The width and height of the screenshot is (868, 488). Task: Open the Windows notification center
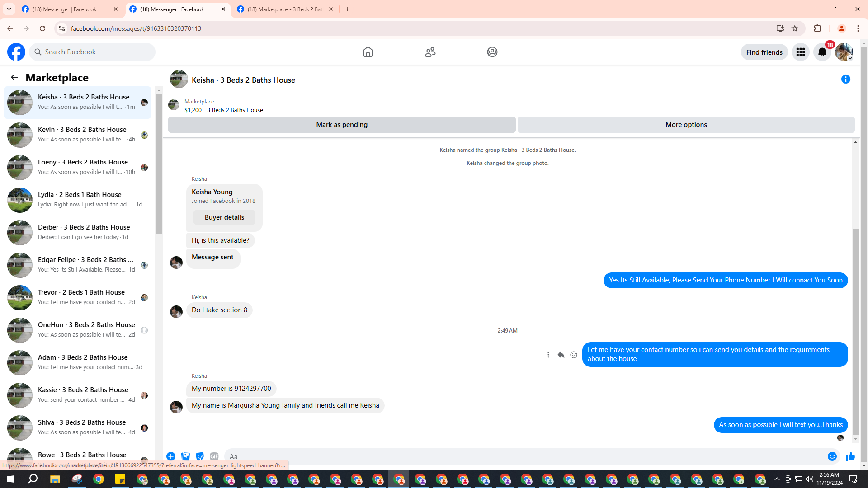point(854,479)
